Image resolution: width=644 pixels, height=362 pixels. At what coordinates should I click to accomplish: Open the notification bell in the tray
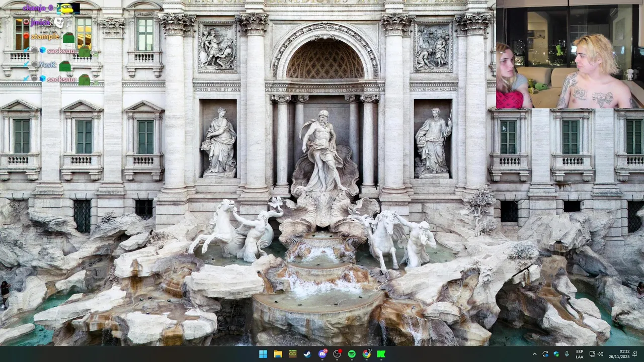click(635, 354)
